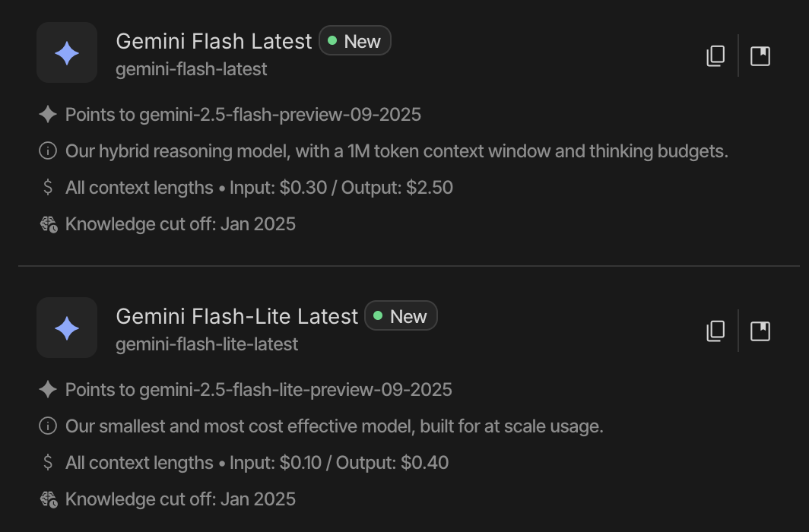Click info icon beside hybrid reasoning description
The height and width of the screenshot is (532, 809).
click(x=48, y=151)
